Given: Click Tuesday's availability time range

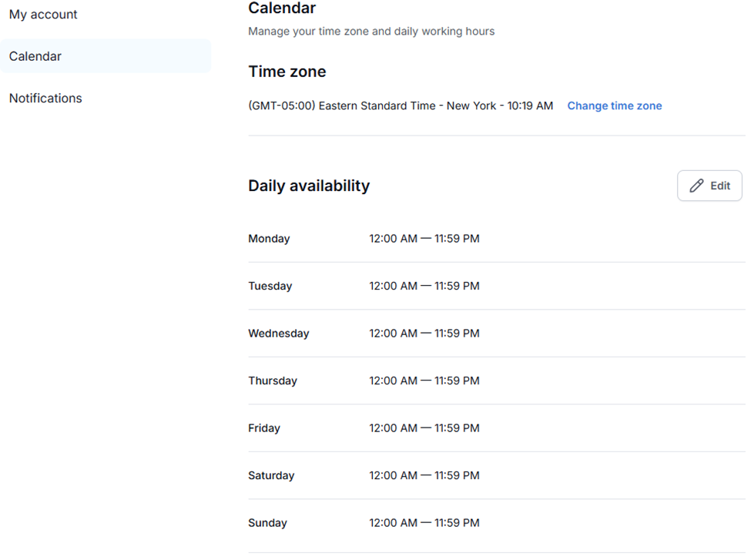Looking at the screenshot, I should click(424, 287).
